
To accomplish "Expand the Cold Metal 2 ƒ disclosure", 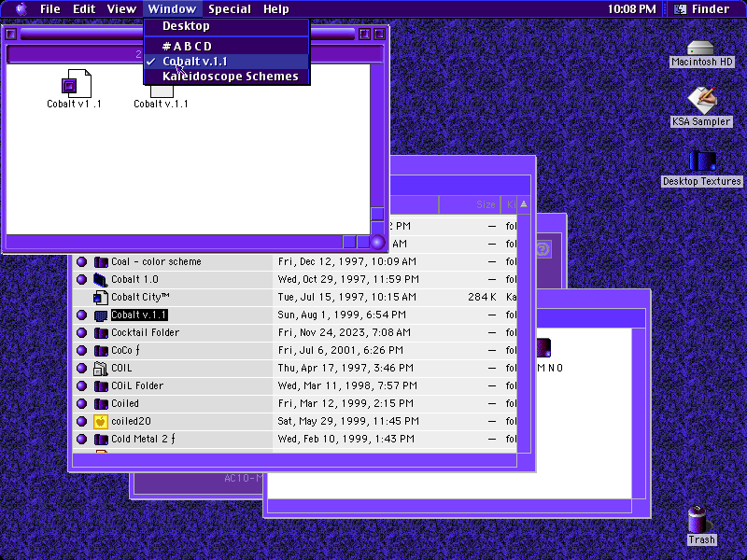I will coord(81,439).
